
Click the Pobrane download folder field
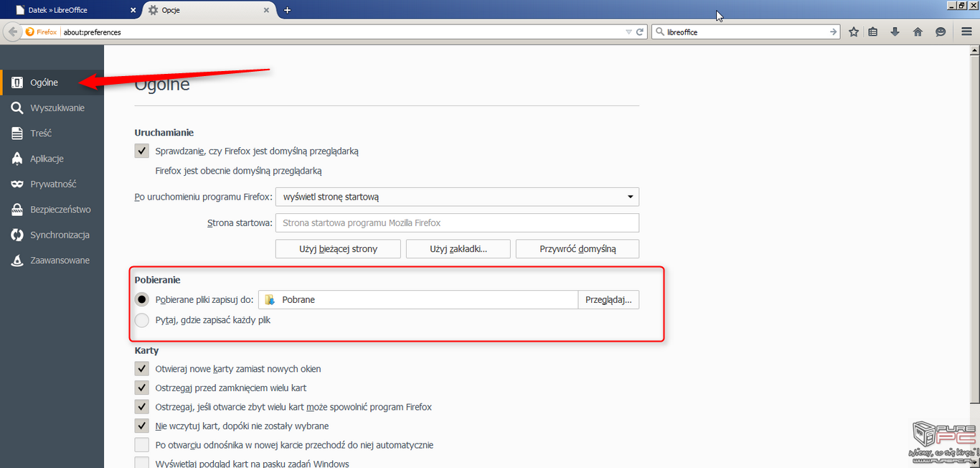click(x=418, y=300)
